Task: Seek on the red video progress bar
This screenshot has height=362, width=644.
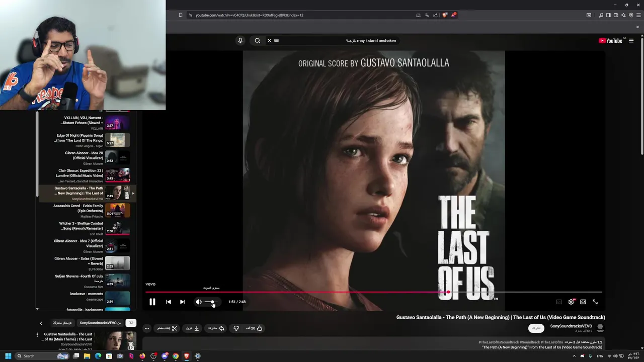Action: click(x=373, y=292)
